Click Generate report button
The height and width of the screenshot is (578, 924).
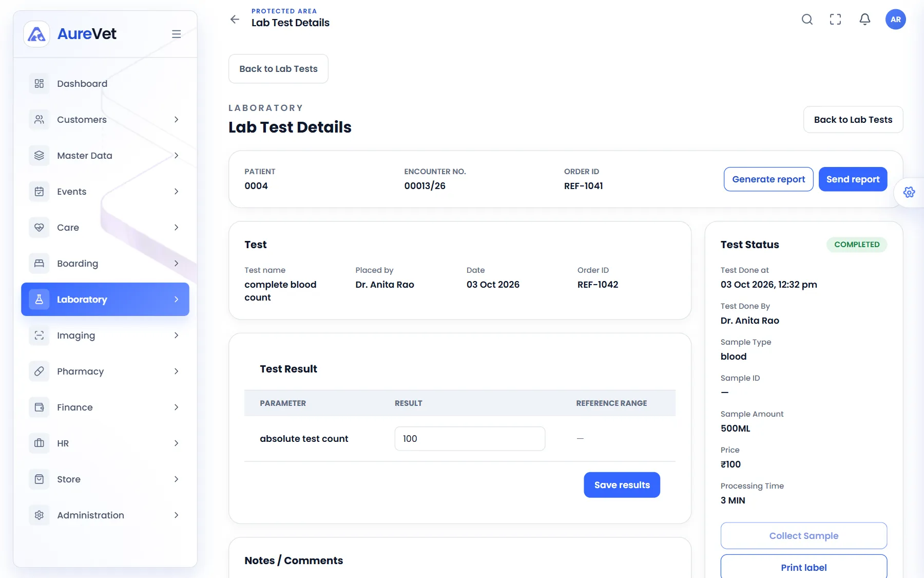[x=768, y=179]
